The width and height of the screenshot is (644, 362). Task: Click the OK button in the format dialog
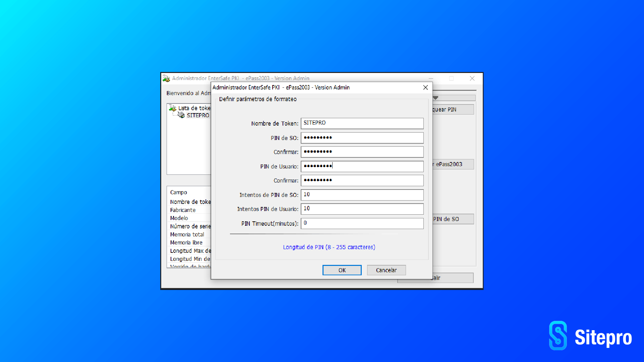[x=342, y=270]
